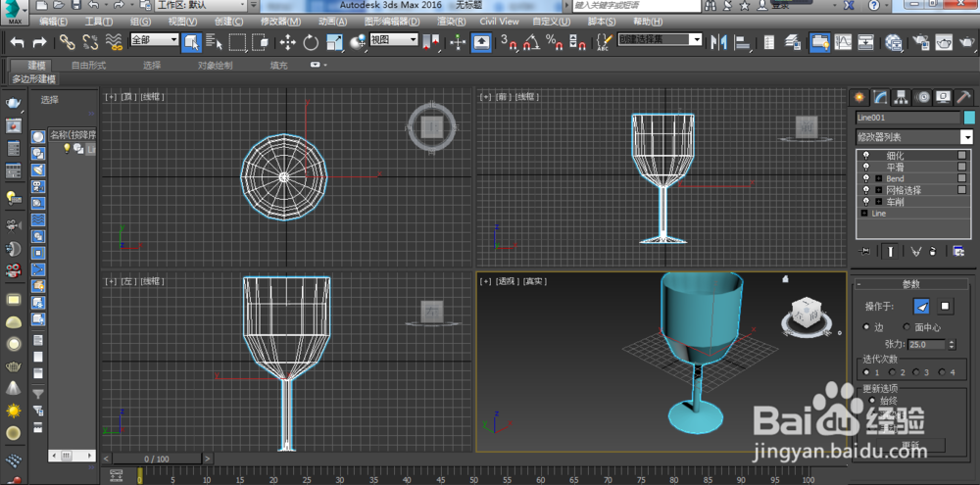Toggle Spinner Snap
The image size is (980, 485).
click(577, 42)
